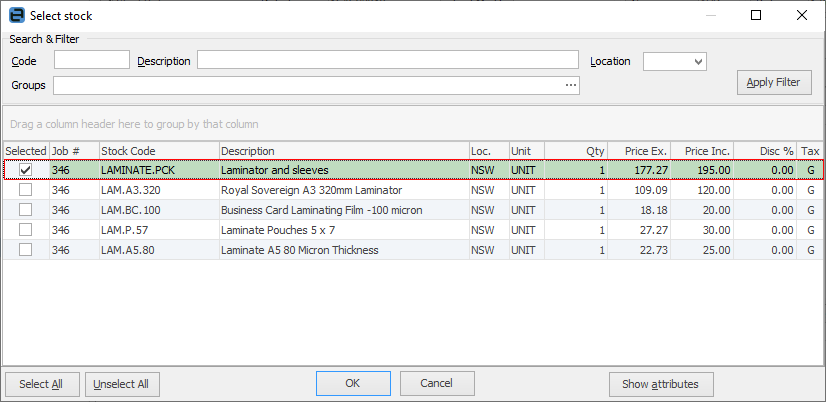The height and width of the screenshot is (402, 826).
Task: Sort by Qty column header
Action: click(576, 151)
